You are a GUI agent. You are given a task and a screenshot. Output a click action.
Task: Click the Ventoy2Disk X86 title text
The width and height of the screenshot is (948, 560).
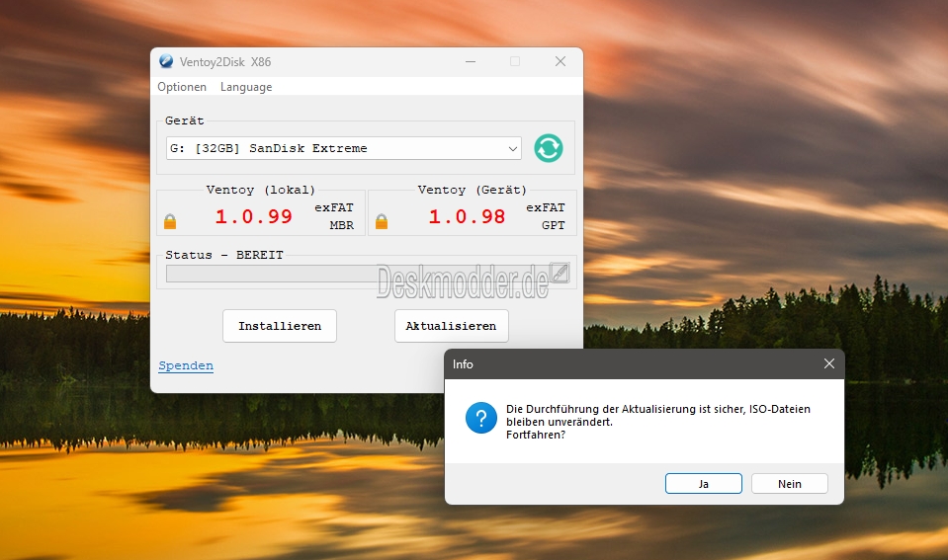click(225, 62)
